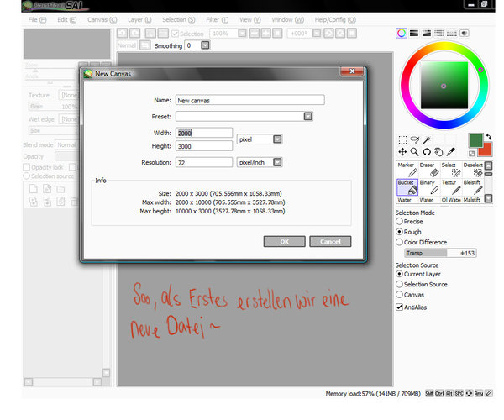Show the color mixer panel

(439, 33)
